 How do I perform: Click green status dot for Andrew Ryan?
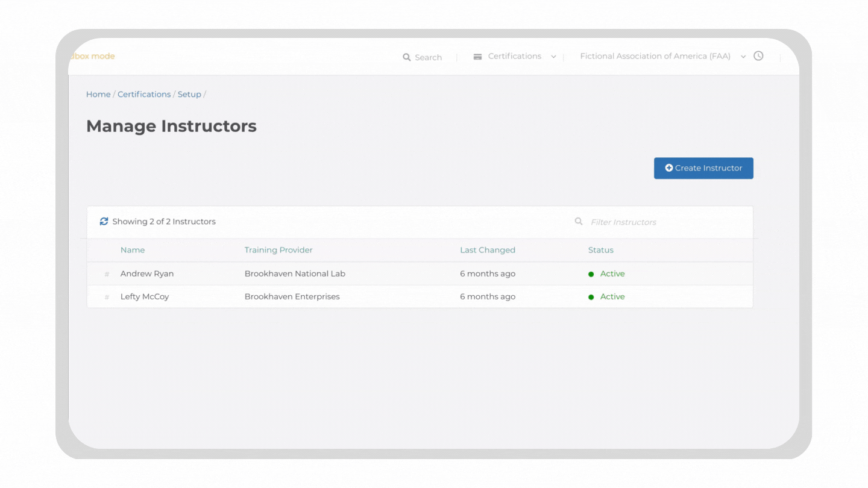click(591, 274)
